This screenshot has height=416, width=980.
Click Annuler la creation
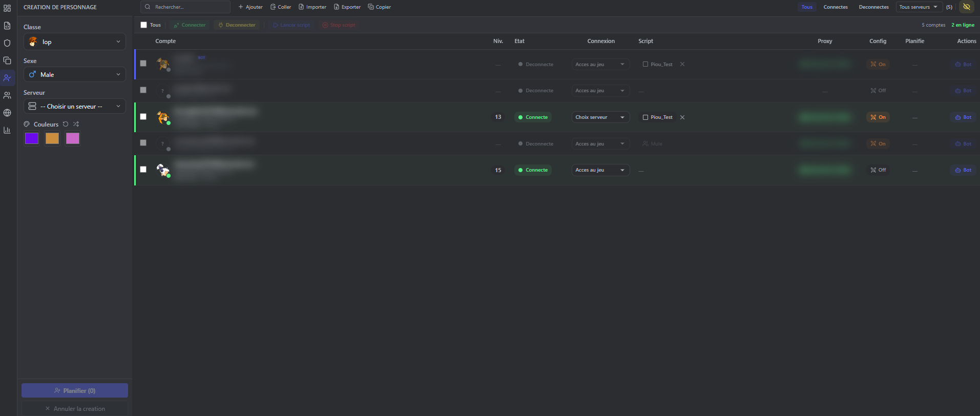click(x=75, y=409)
